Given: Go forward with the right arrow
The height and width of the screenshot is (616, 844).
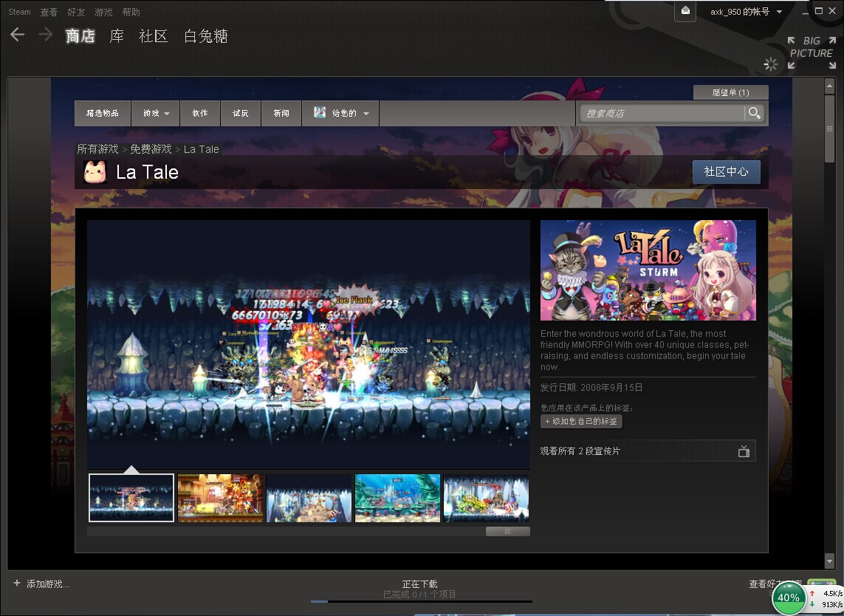Looking at the screenshot, I should 45,35.
